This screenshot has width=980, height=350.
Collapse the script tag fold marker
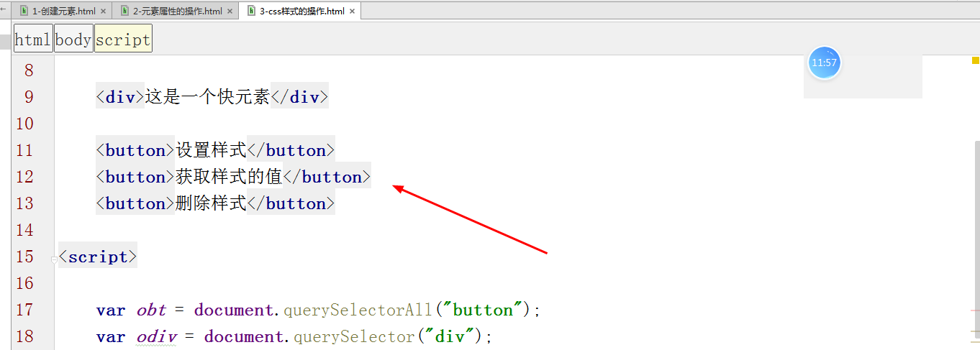[55, 259]
